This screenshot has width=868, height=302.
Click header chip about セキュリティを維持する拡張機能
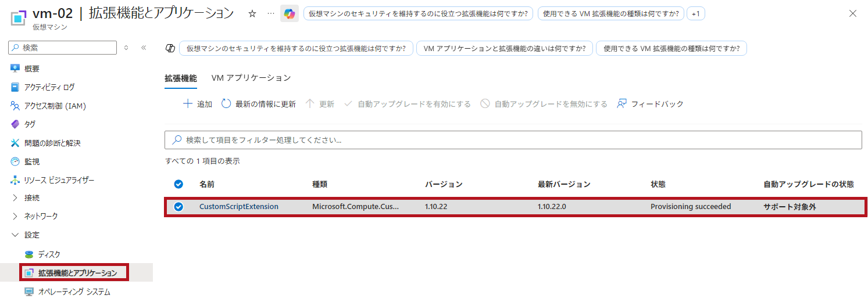[418, 13]
